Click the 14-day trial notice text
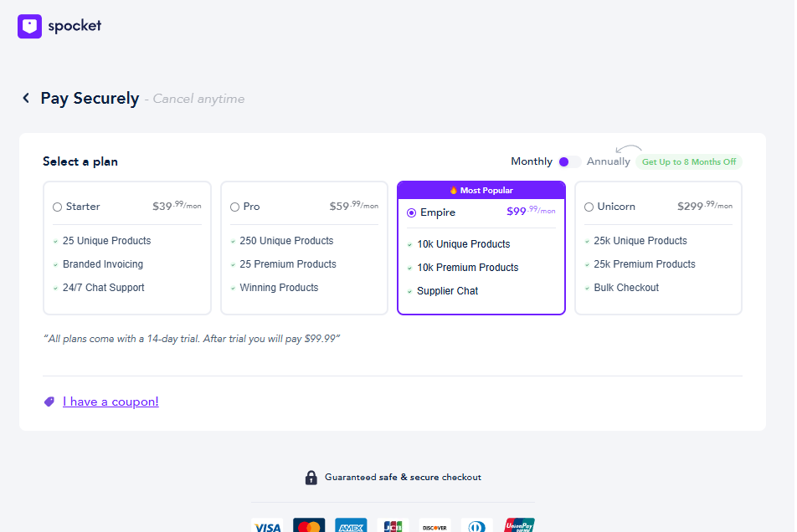This screenshot has width=797, height=532. [x=192, y=339]
